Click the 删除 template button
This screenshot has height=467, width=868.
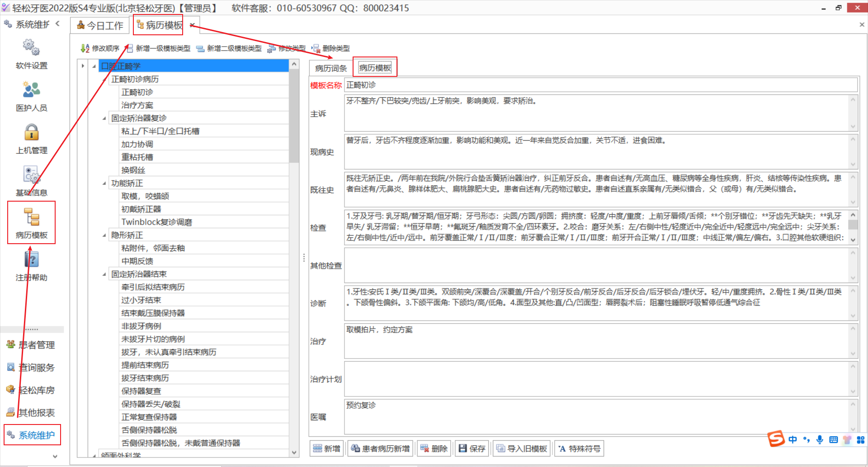[x=434, y=448]
